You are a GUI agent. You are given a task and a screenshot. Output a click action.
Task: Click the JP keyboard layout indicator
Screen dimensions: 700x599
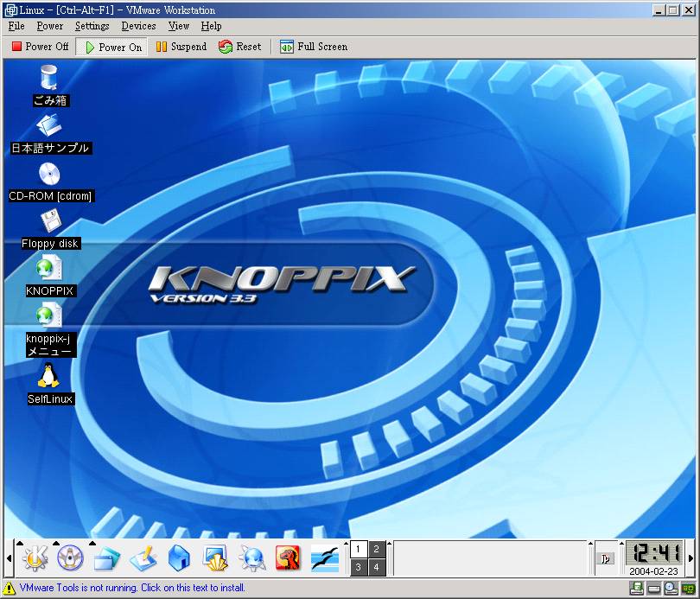tap(606, 558)
